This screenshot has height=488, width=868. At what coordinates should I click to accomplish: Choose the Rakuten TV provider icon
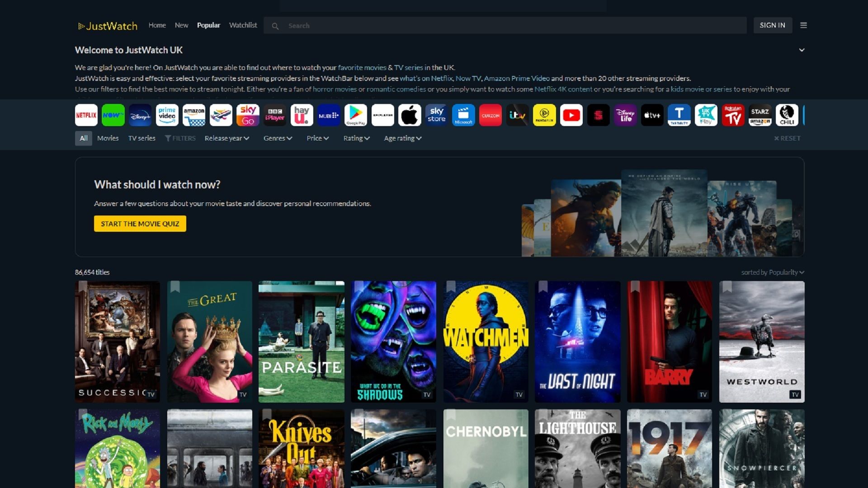click(x=733, y=115)
